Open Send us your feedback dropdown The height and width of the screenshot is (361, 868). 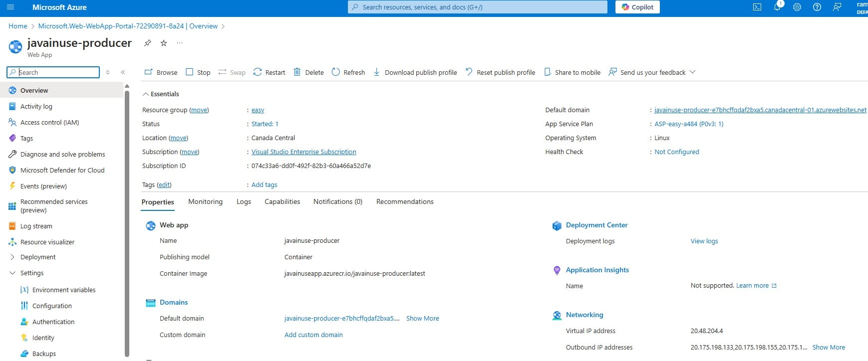click(x=652, y=72)
